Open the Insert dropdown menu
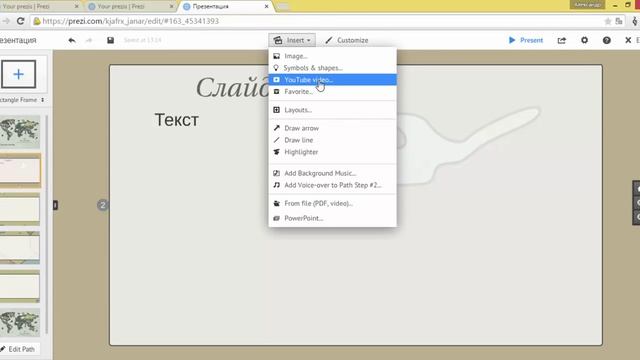 pyautogui.click(x=292, y=40)
